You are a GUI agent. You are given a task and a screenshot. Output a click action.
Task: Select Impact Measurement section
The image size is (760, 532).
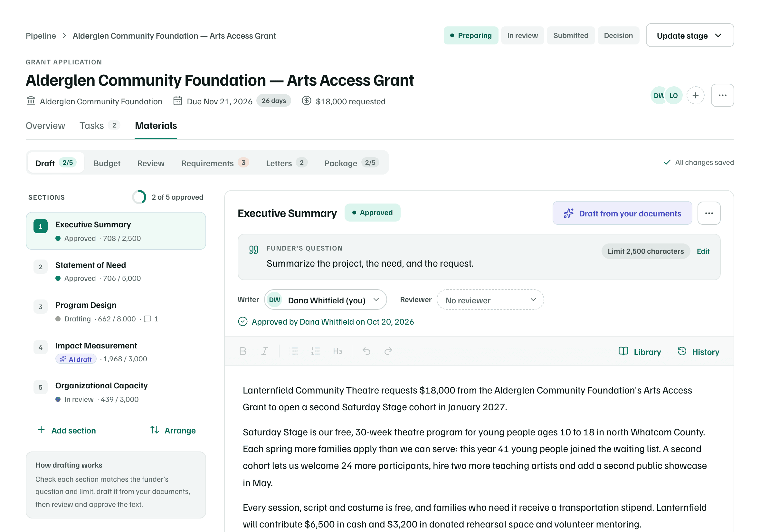pyautogui.click(x=116, y=352)
